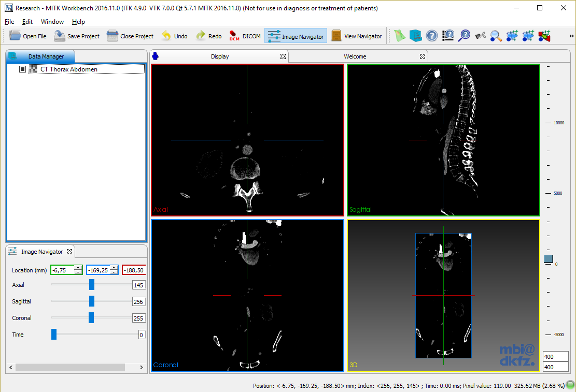The image size is (576, 392).
Task: Click the Image Navigator horizontal scrollbar thumb
Action: (x=70, y=367)
